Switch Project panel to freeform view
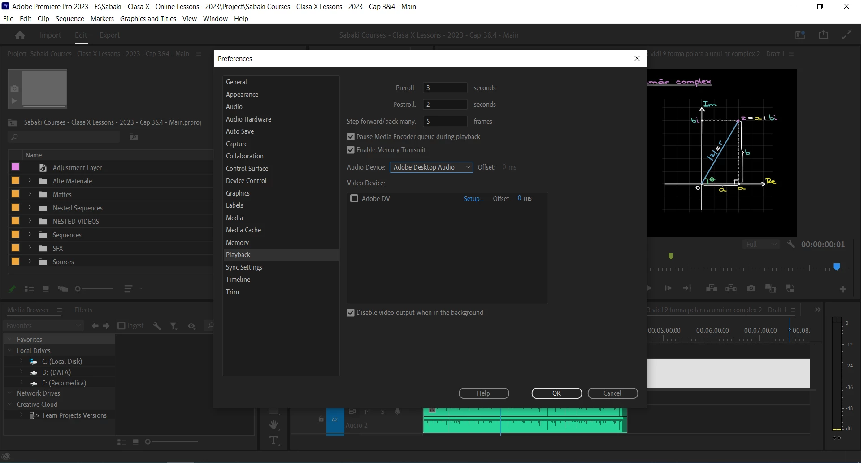 pos(63,289)
